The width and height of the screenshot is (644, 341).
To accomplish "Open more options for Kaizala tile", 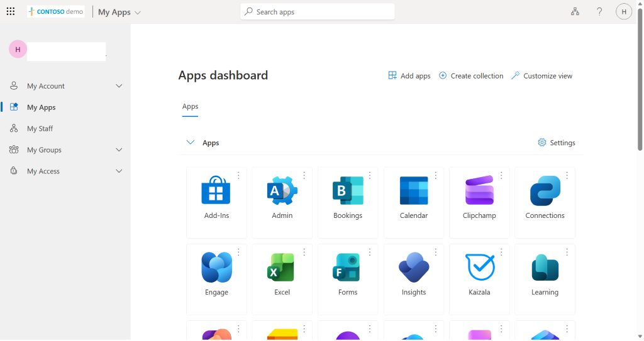I will click(501, 252).
